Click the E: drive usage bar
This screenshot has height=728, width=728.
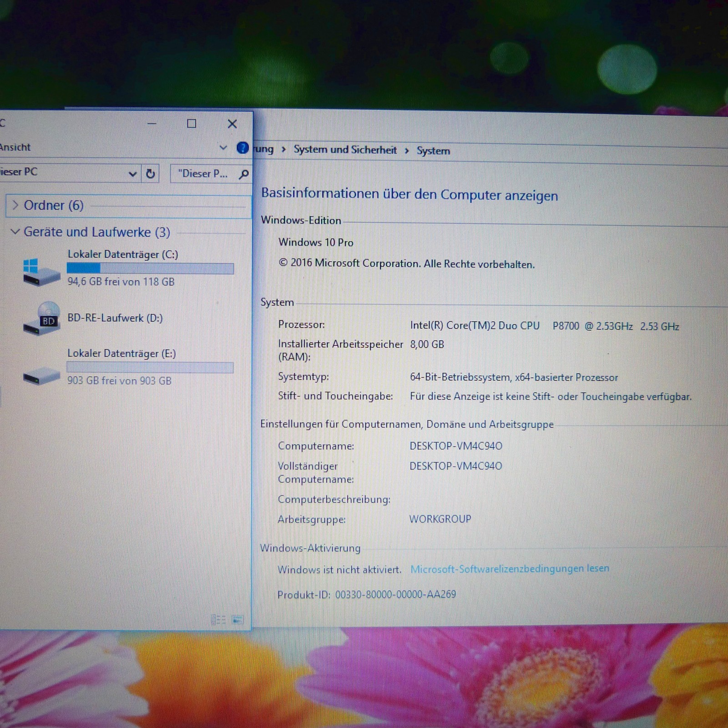click(x=150, y=367)
